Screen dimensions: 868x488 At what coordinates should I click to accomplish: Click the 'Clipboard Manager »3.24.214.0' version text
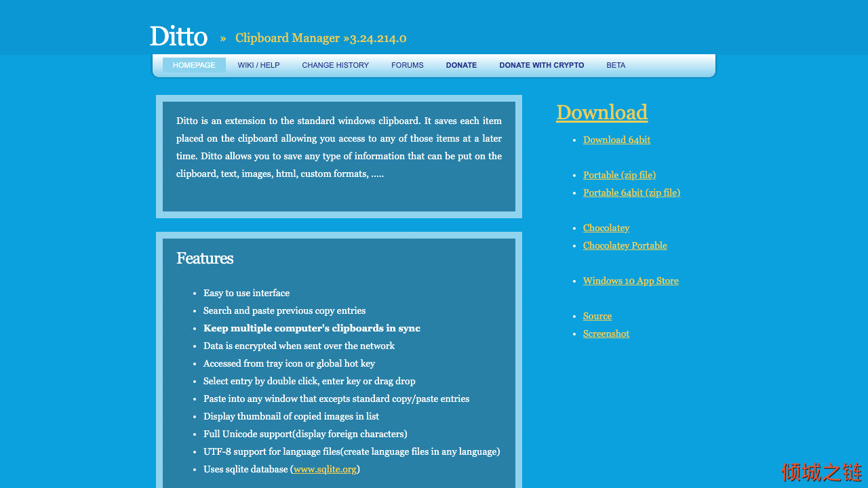(321, 38)
